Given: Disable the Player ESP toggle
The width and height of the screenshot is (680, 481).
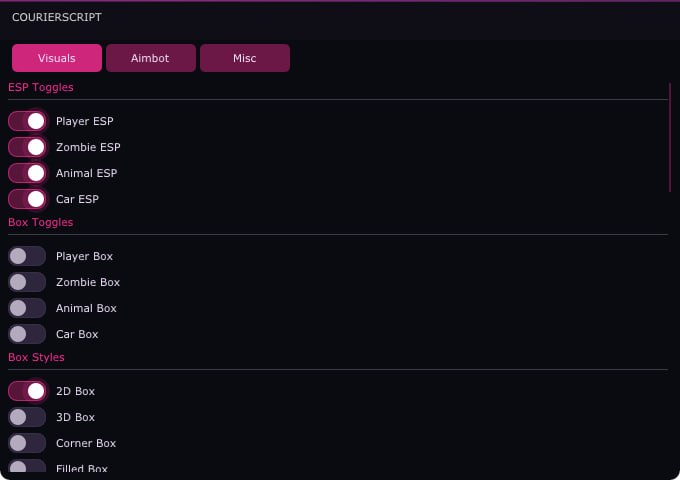Looking at the screenshot, I should tap(27, 121).
